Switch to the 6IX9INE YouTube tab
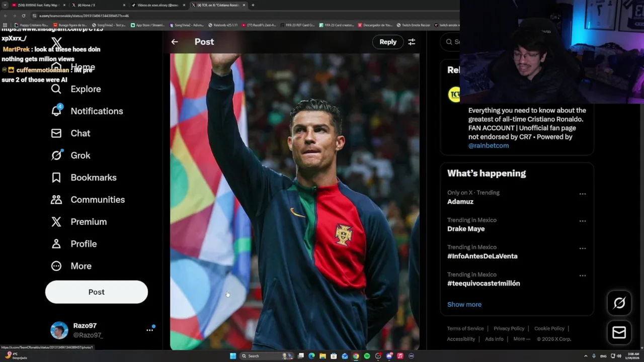 [x=38, y=5]
